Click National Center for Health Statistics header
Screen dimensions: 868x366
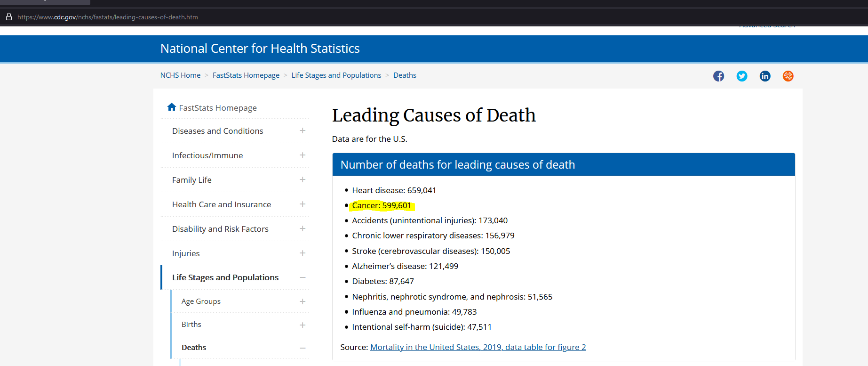tap(260, 49)
